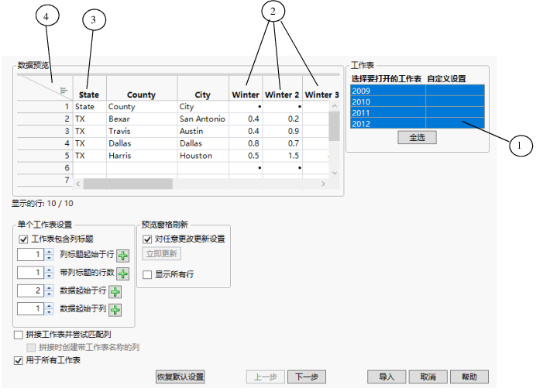Increase 数据起始于列 value with up arrow
This screenshot has height=392, width=550.
coord(49,306)
